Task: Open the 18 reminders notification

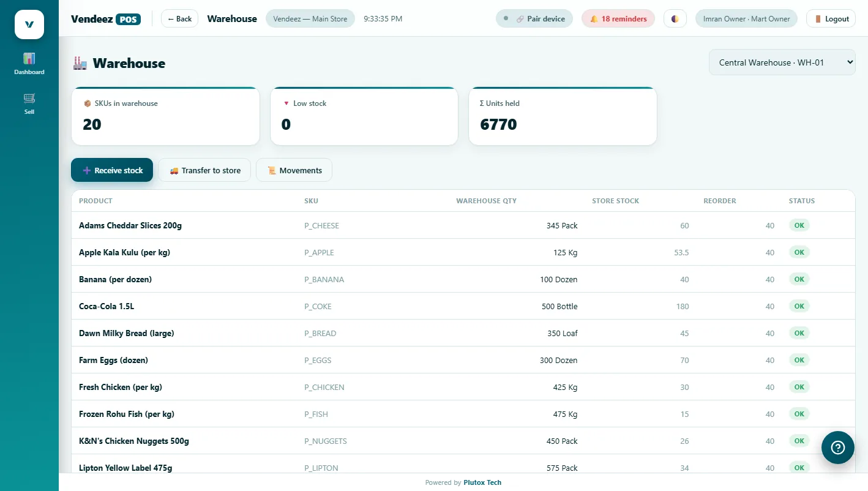Action: click(618, 19)
